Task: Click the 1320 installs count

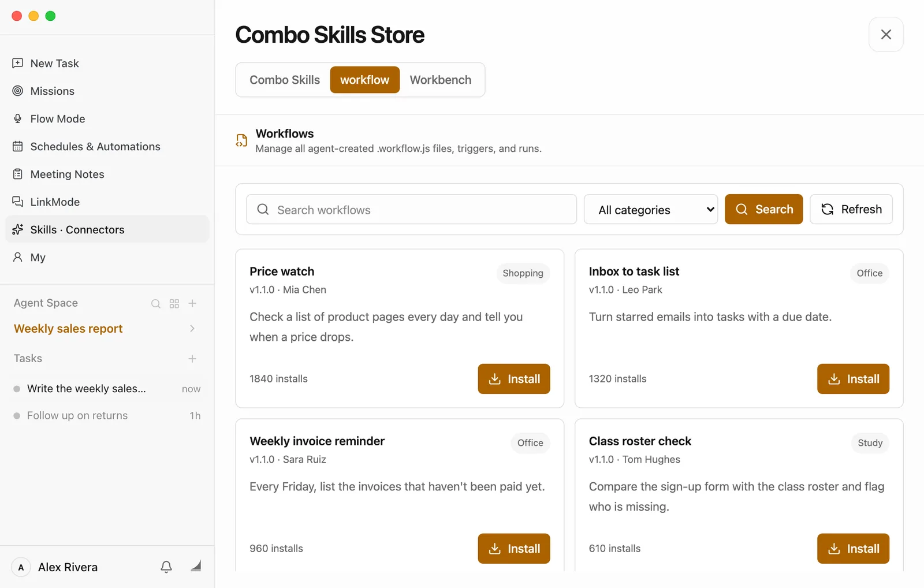Action: pos(617,379)
